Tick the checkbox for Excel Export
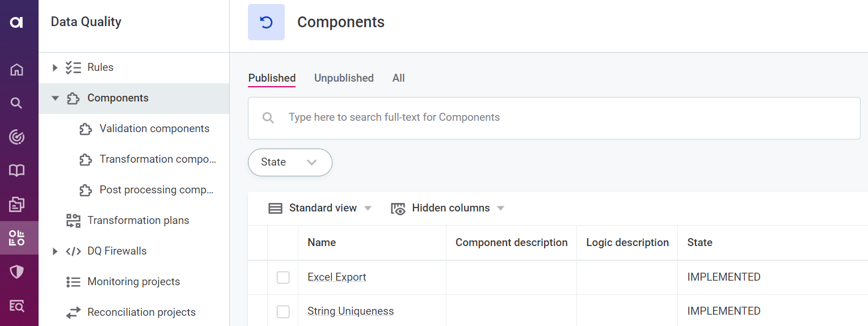 [283, 277]
